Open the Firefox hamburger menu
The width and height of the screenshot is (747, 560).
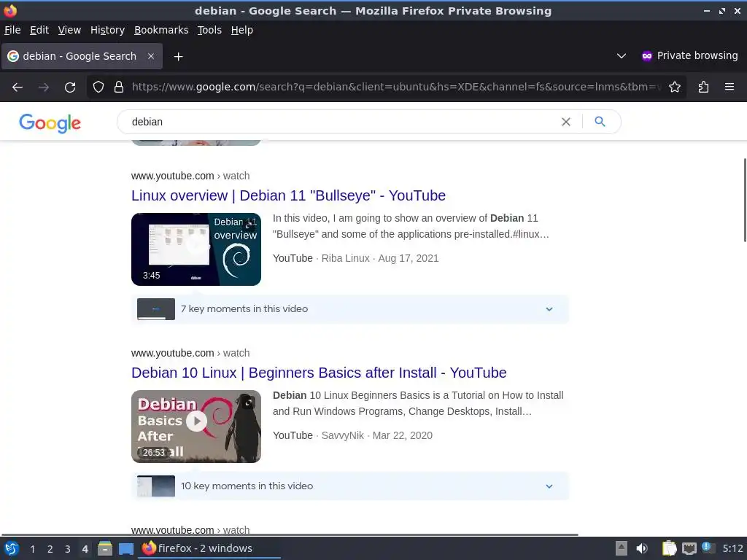coord(729,87)
